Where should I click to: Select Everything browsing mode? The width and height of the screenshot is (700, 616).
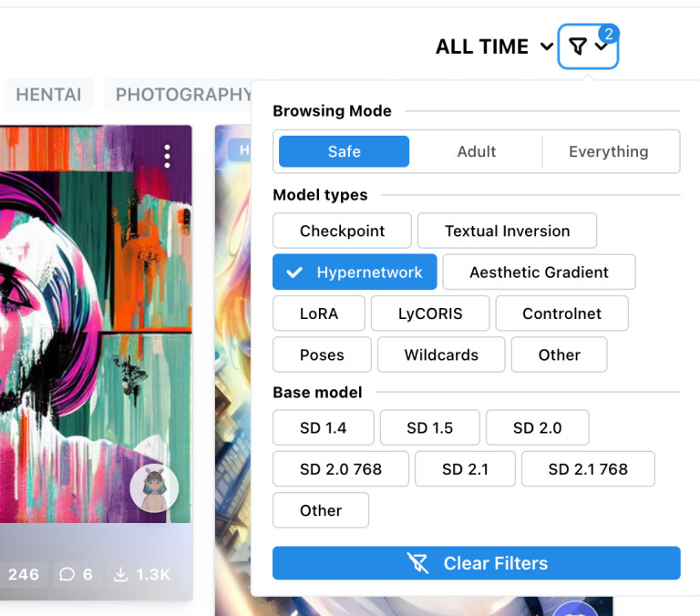pos(609,151)
